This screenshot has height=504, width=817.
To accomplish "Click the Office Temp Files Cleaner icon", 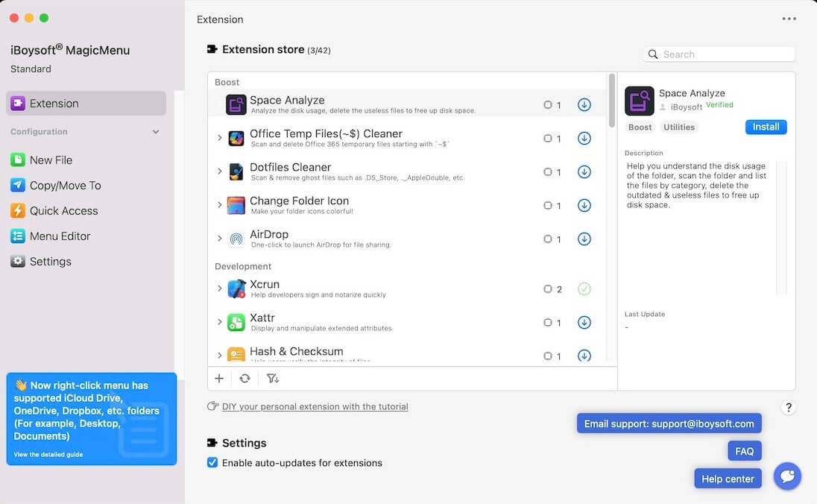I will (x=236, y=138).
